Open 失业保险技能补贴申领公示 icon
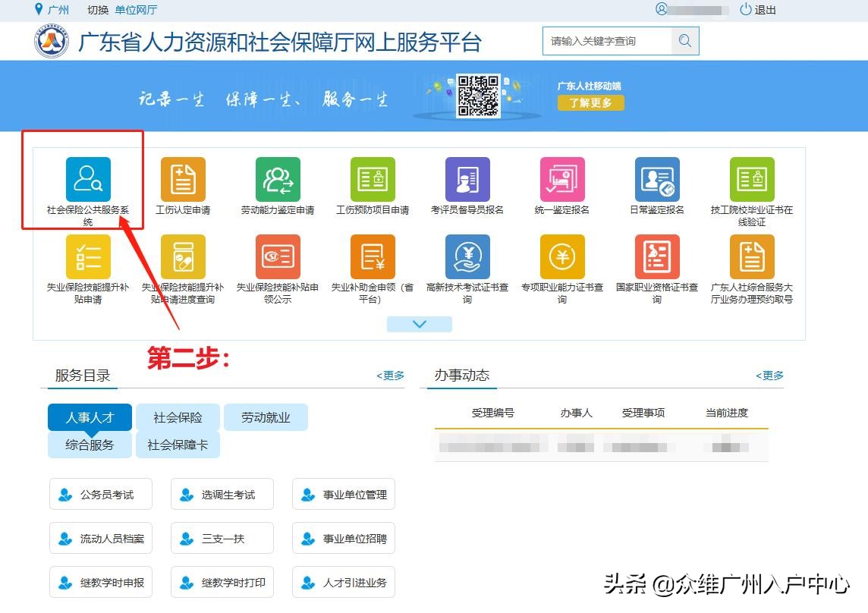 pyautogui.click(x=278, y=256)
